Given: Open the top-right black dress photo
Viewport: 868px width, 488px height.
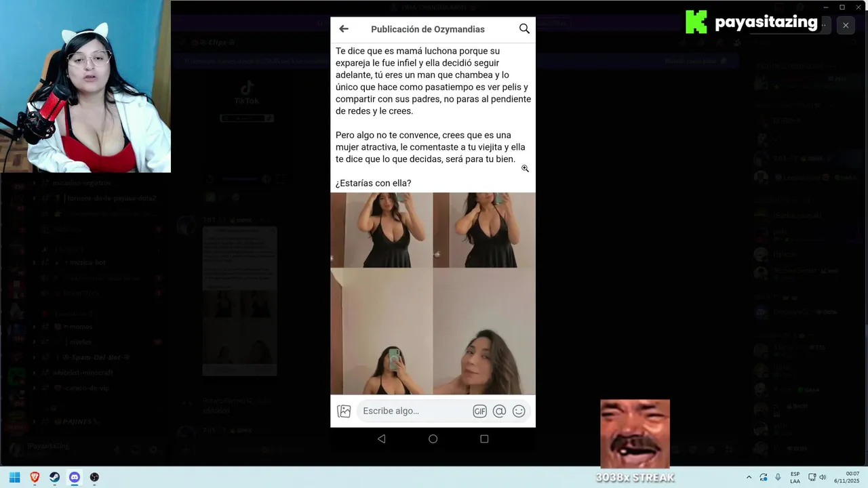Looking at the screenshot, I should click(484, 230).
